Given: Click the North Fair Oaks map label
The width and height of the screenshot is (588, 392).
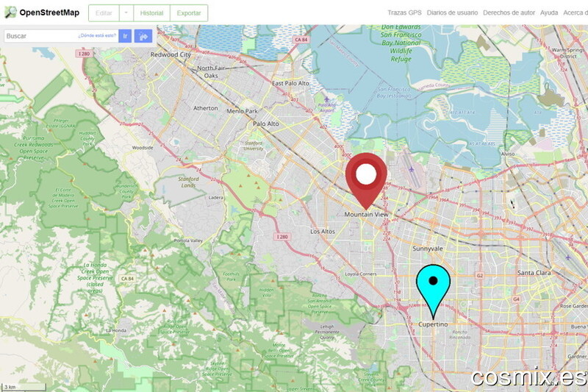Looking at the screenshot, I should tap(211, 71).
